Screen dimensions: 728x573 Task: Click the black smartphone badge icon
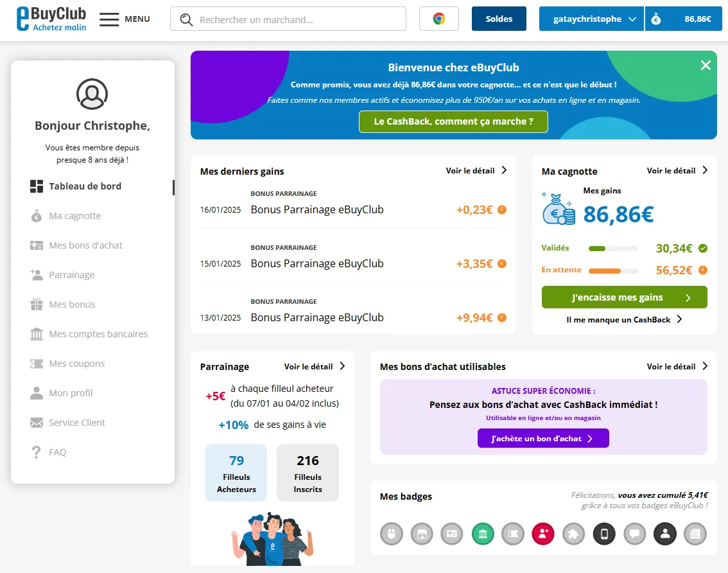pyautogui.click(x=604, y=534)
